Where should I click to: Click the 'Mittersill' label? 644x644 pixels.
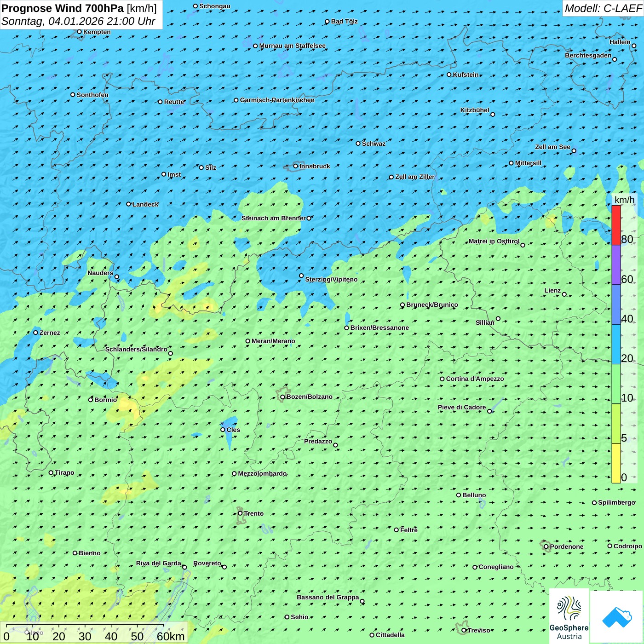click(528, 163)
